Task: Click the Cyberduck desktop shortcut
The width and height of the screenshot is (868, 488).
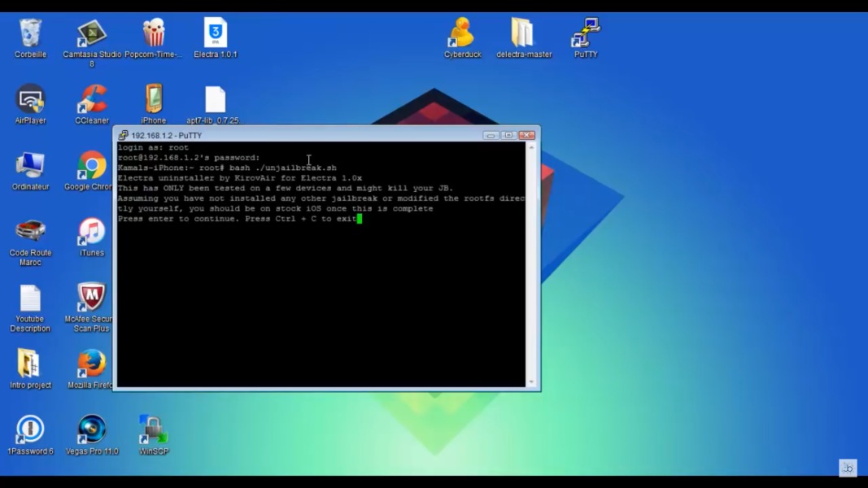Action: pos(462,34)
